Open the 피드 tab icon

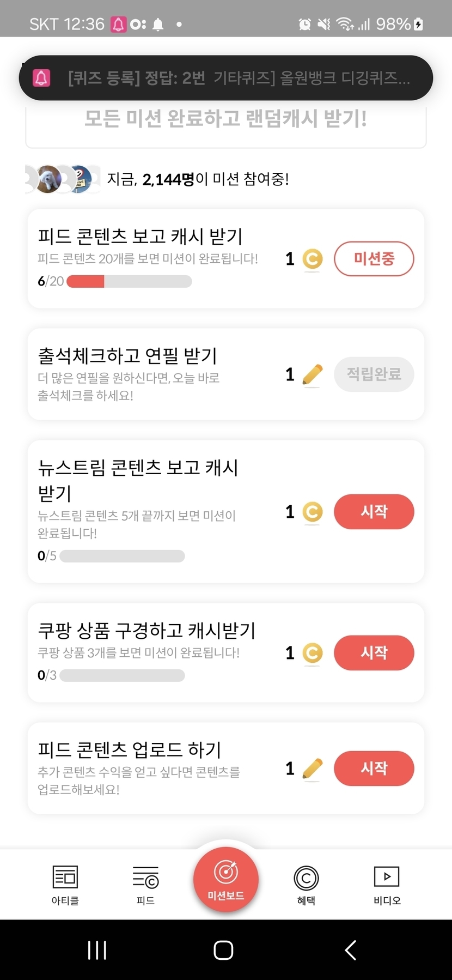pyautogui.click(x=145, y=878)
